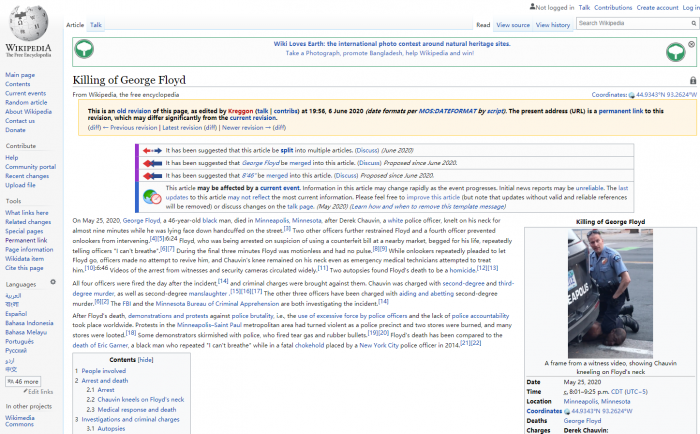This screenshot has width=700, height=434.
Task: Go to Main page
Action: click(20, 75)
